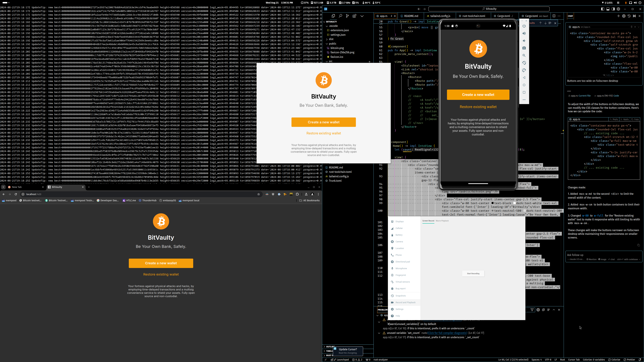Viewport: 644px width, 362px height.
Task: Toggle the primary sidebar layout icon
Action: [603, 9]
